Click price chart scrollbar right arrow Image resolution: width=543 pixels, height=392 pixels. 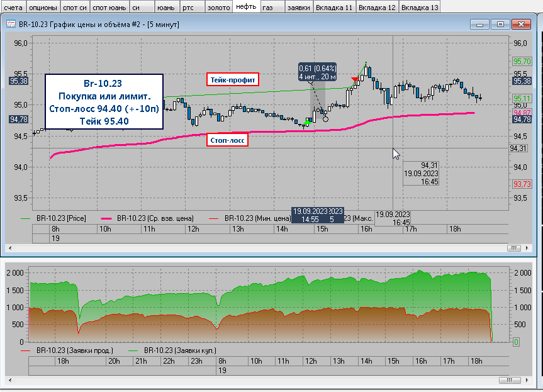(527, 248)
